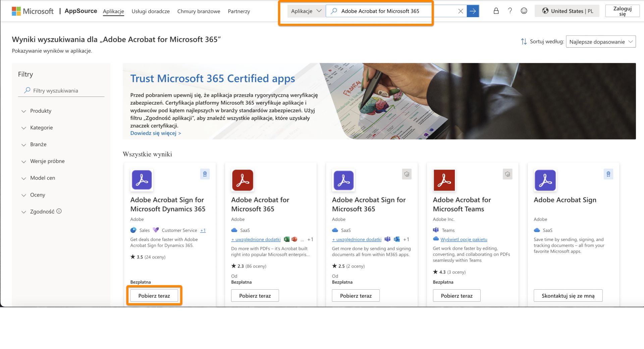Click the PowerPoint add-in icon
The width and height of the screenshot is (644, 349).
[x=294, y=239]
